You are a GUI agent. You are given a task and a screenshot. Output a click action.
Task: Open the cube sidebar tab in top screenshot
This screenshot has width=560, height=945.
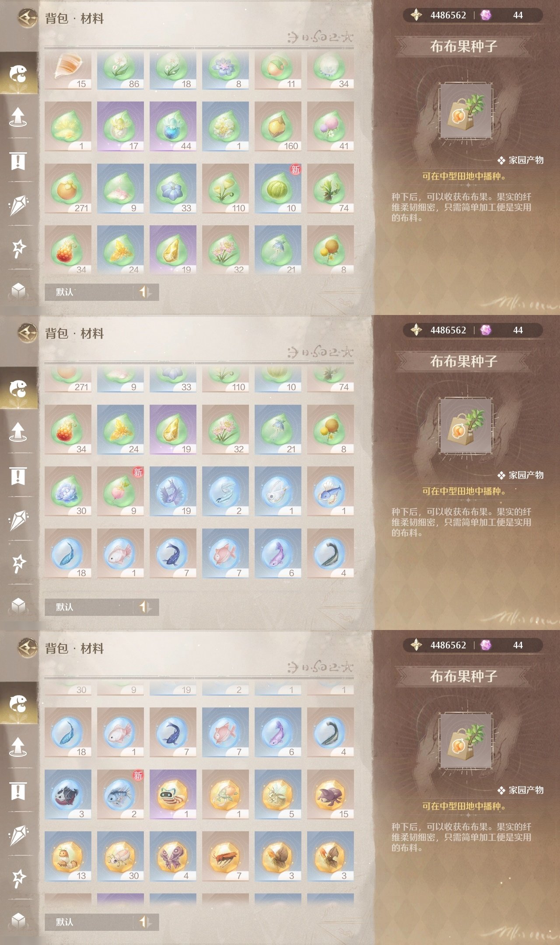tap(18, 290)
